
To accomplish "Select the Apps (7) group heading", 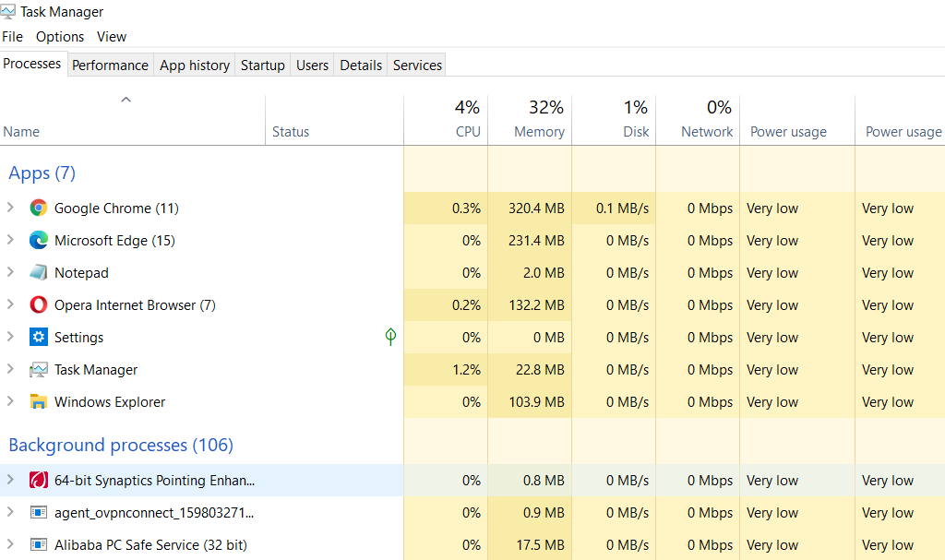I will tap(42, 173).
